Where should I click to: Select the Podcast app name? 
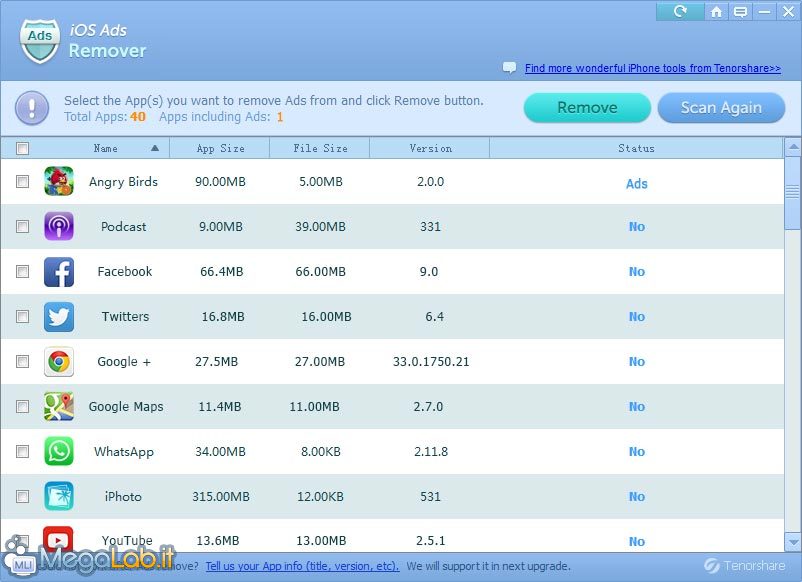(x=123, y=227)
